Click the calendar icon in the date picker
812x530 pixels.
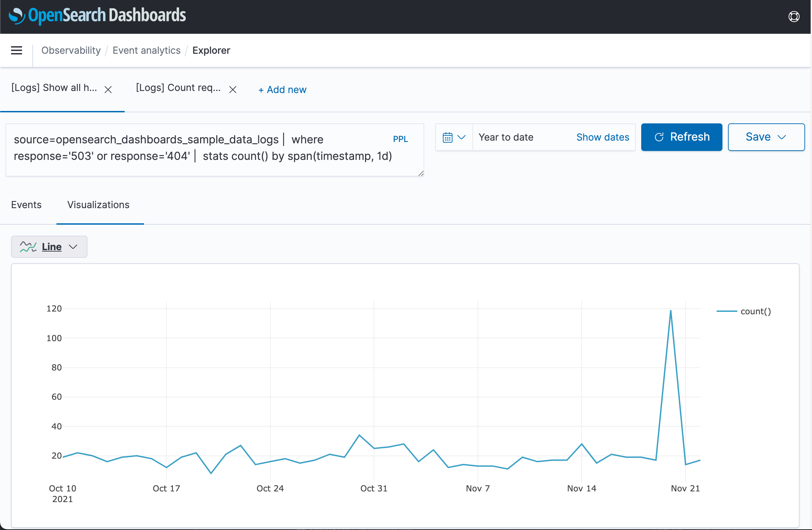447,137
